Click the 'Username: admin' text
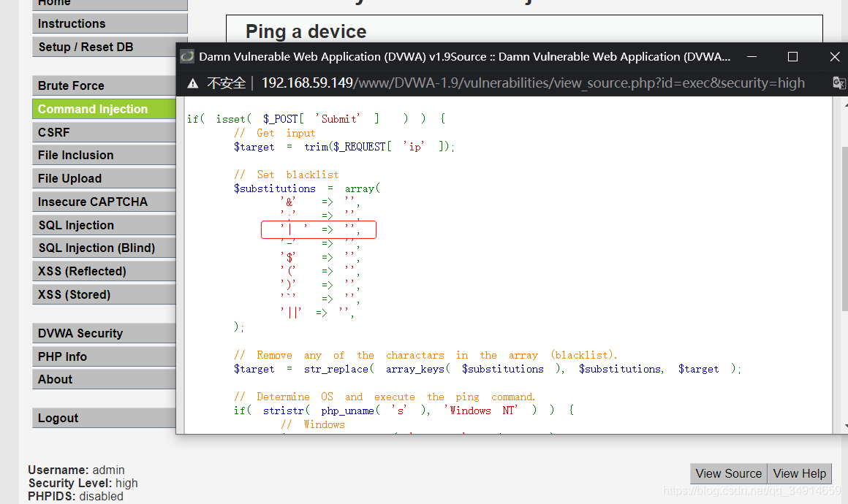Image resolution: width=848 pixels, height=504 pixels. (76, 470)
